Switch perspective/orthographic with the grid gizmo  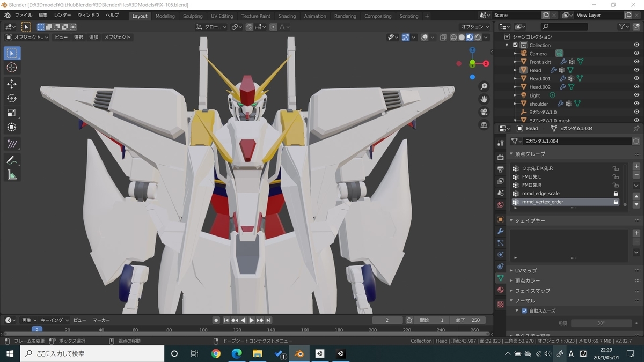[484, 125]
